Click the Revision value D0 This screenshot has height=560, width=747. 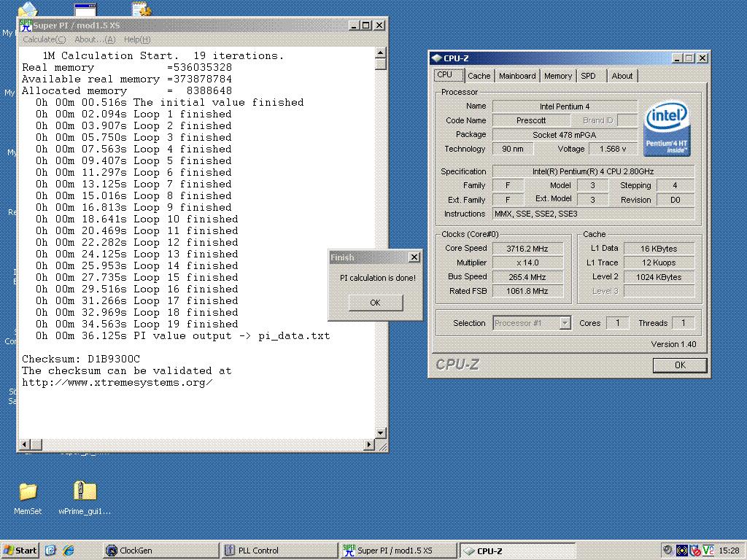676,200
